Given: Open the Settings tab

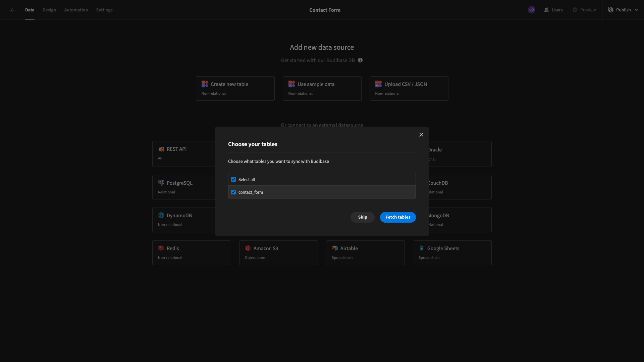Looking at the screenshot, I should coord(104,10).
